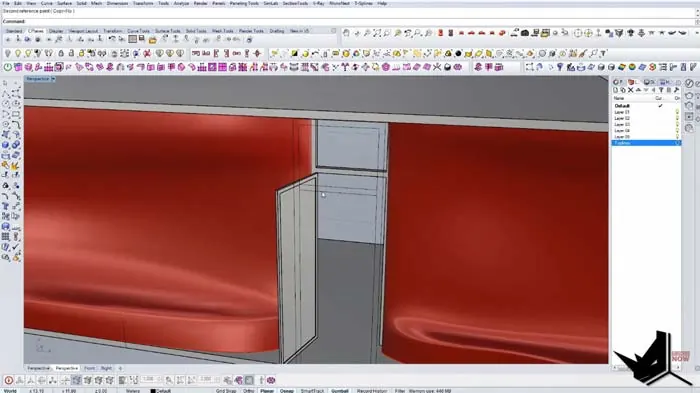Click the green T-Splines power icon

(x=8, y=67)
